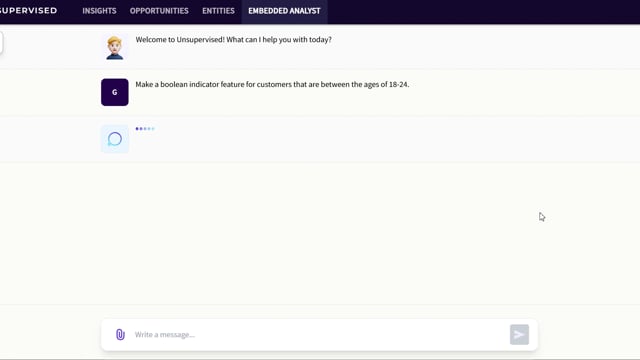Open the collapsed side panel handle at left edge
Image resolution: width=640 pixels, height=360 pixels.
click(x=1, y=43)
